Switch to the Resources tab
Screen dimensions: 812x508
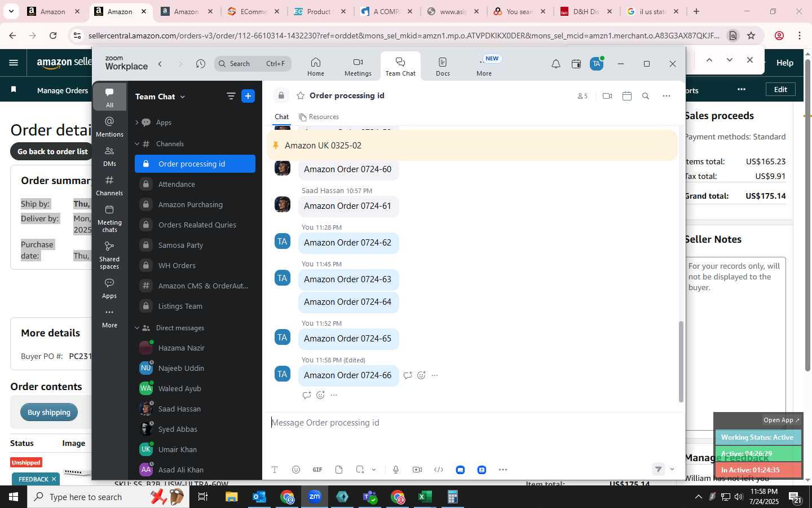coord(319,117)
